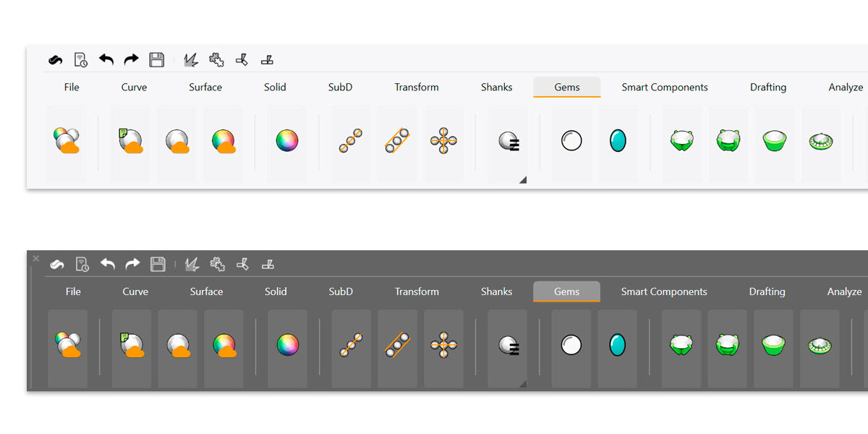Screen dimensions: 868x434
Task: Click gem cloud with green note, dark ribbon
Action: click(x=132, y=345)
